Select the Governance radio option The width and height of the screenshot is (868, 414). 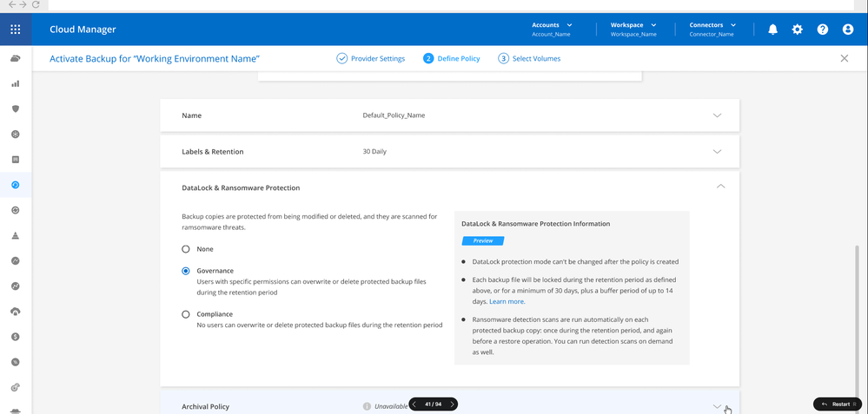pos(186,271)
